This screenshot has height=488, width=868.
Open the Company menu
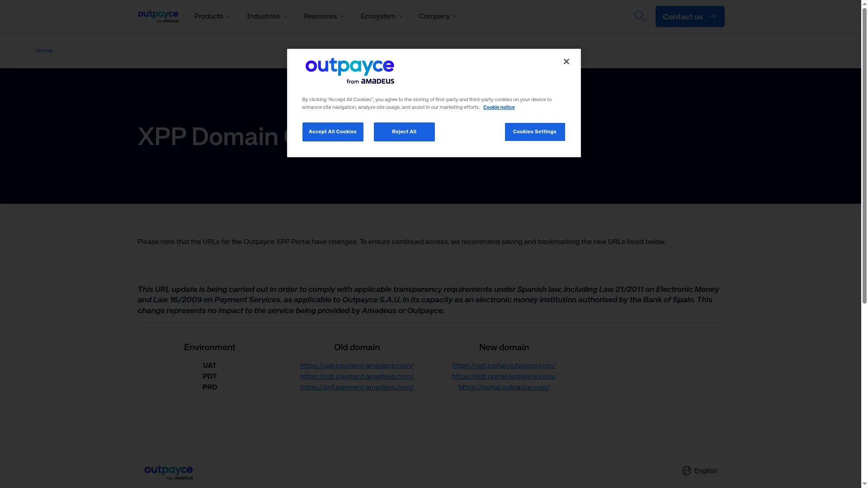coord(438,16)
